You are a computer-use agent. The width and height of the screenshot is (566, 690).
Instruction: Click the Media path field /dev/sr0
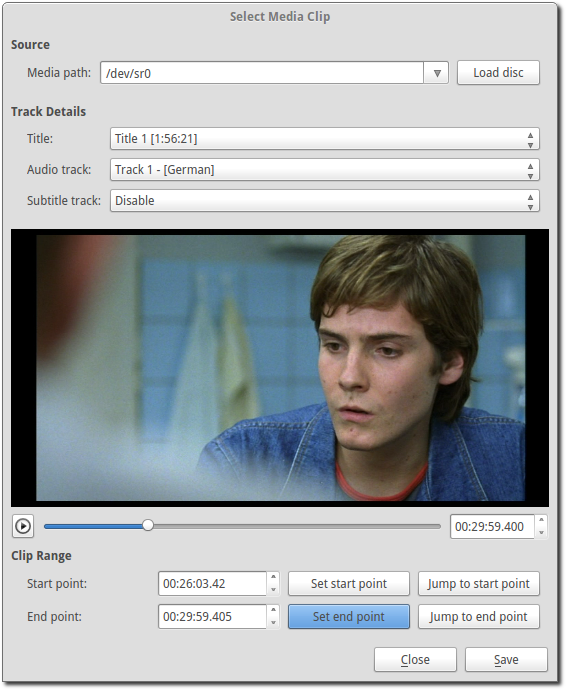[x=262, y=73]
